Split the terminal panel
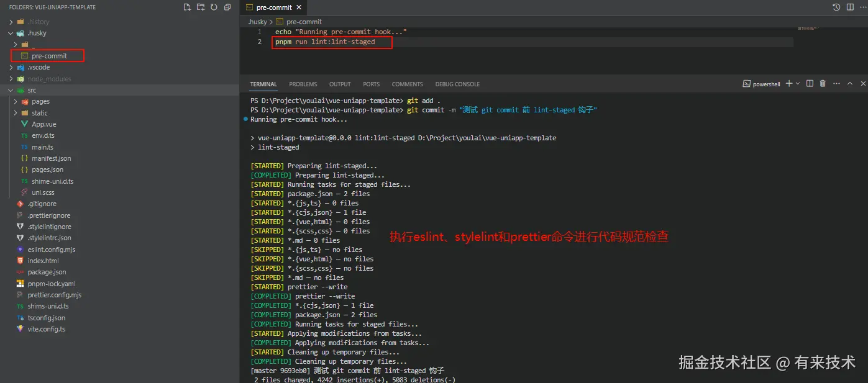This screenshot has width=868, height=383. click(810, 83)
